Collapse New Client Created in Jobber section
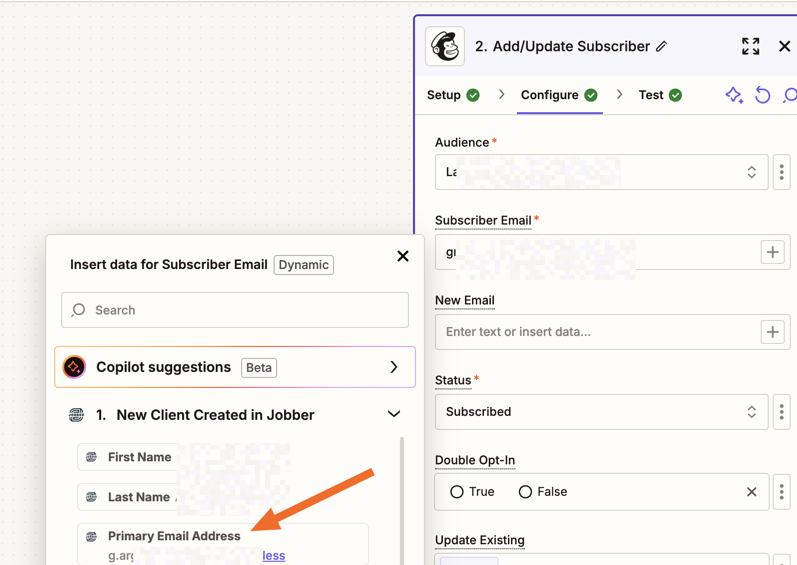The image size is (797, 565). pyautogui.click(x=394, y=414)
